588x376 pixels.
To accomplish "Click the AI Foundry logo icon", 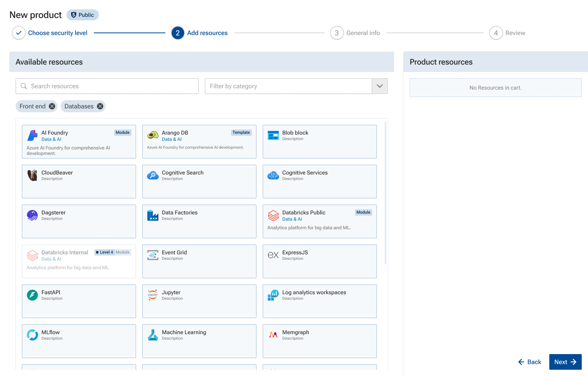I will pos(32,135).
